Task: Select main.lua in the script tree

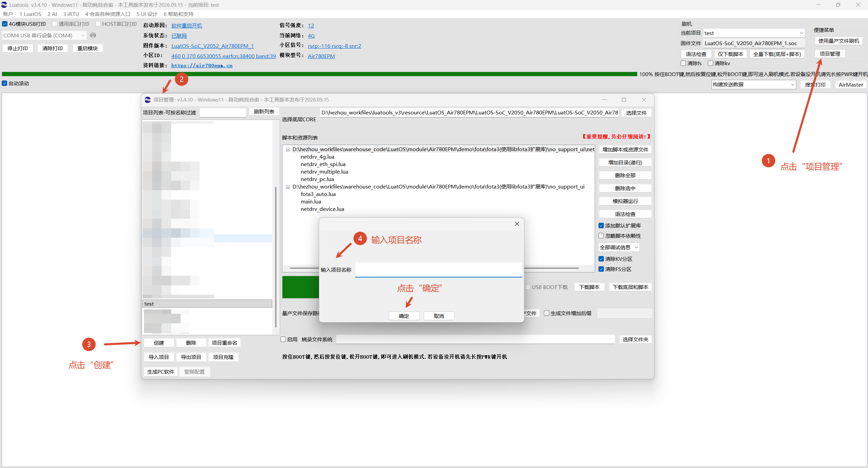Action: (x=311, y=201)
